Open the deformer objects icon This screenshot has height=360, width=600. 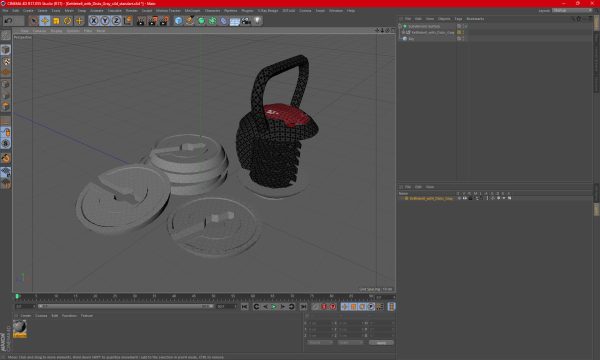223,21
